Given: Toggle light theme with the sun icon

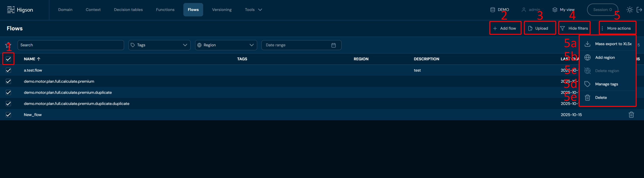Looking at the screenshot, I should coord(630,10).
